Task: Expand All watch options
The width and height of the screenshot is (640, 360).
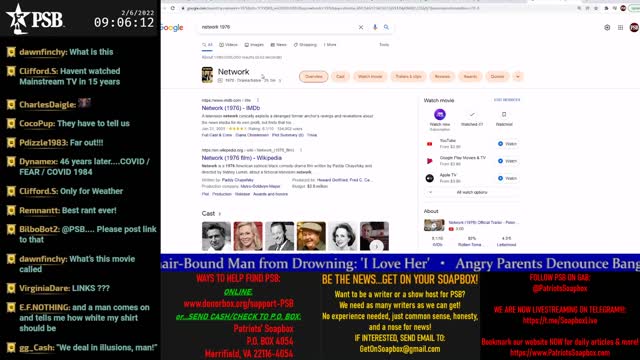Action: click(472, 192)
